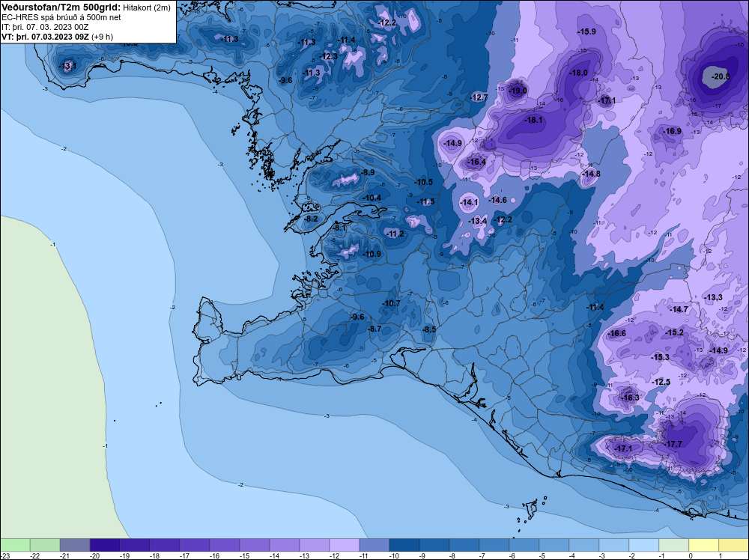Click the legend swatch labeled -21
Image resolution: width=749 pixels, height=560 pixels.
pos(75,545)
